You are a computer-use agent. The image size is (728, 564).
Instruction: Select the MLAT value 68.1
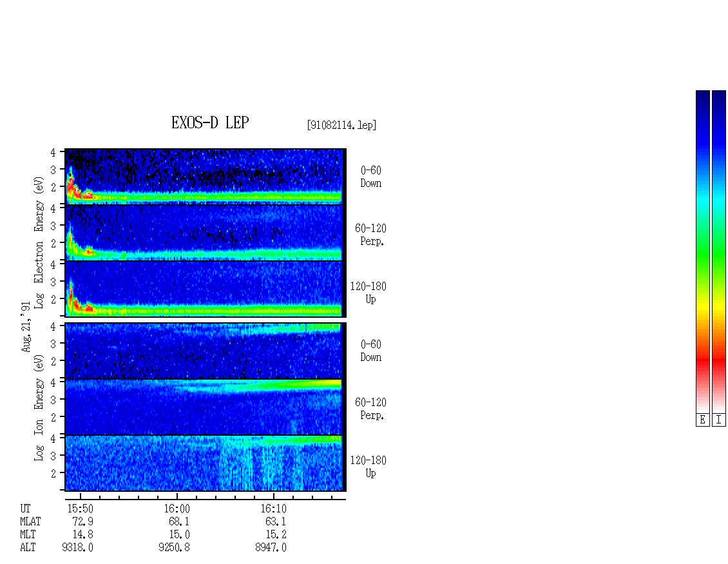[179, 521]
